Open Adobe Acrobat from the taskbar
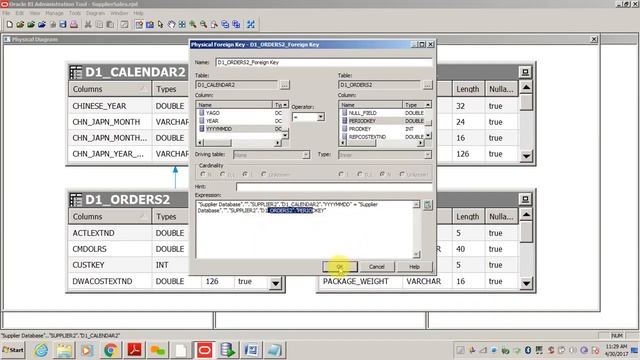The width and height of the screenshot is (640, 360). tap(134, 350)
